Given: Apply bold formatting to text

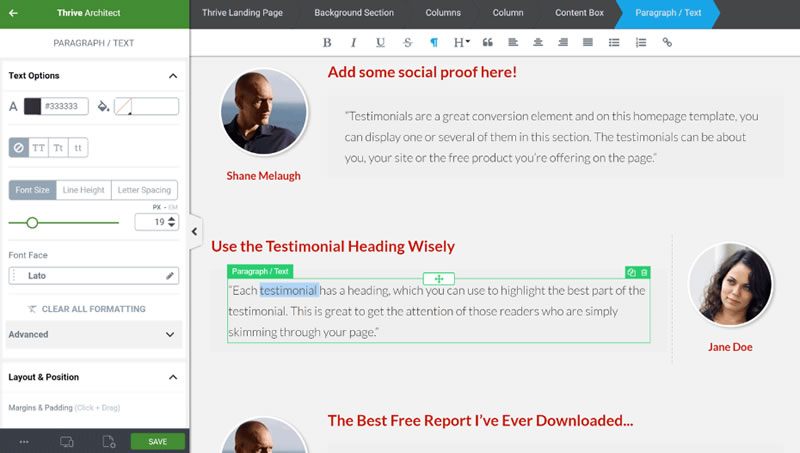Looking at the screenshot, I should [x=327, y=42].
